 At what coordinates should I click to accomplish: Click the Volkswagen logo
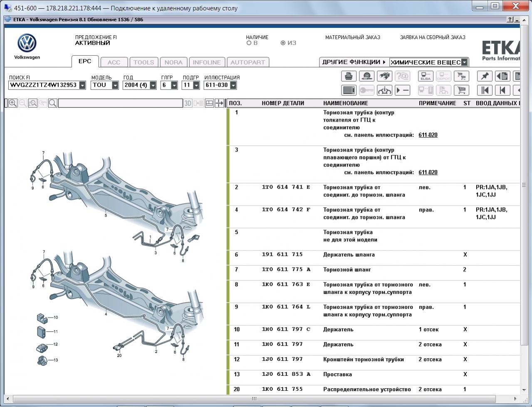tap(27, 44)
